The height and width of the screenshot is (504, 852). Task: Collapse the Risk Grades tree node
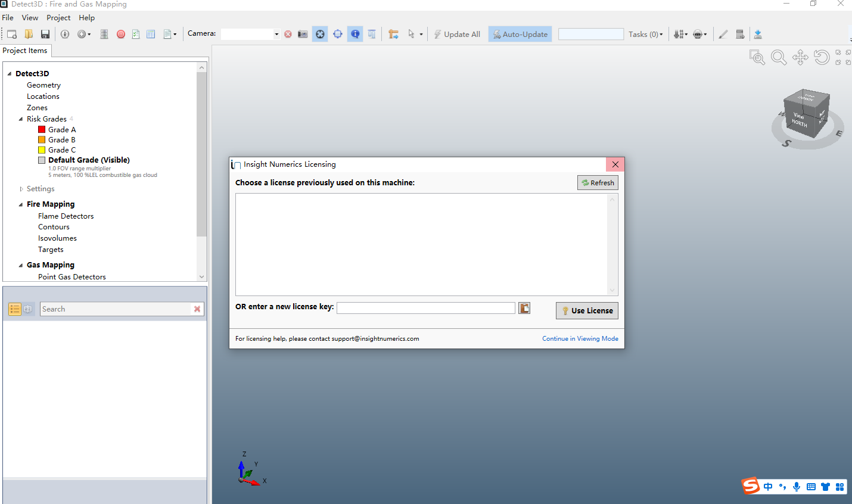coord(21,119)
